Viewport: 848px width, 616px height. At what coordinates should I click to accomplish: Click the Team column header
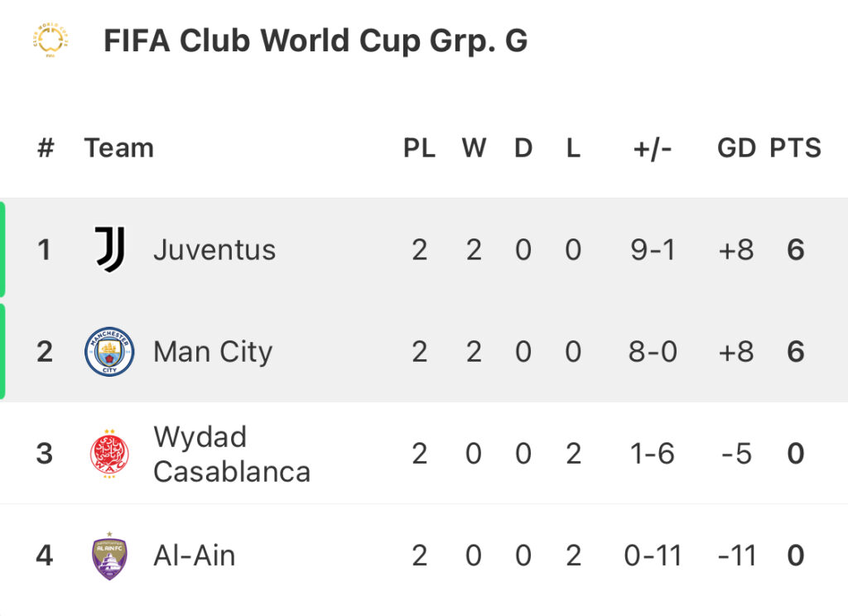[x=119, y=148]
